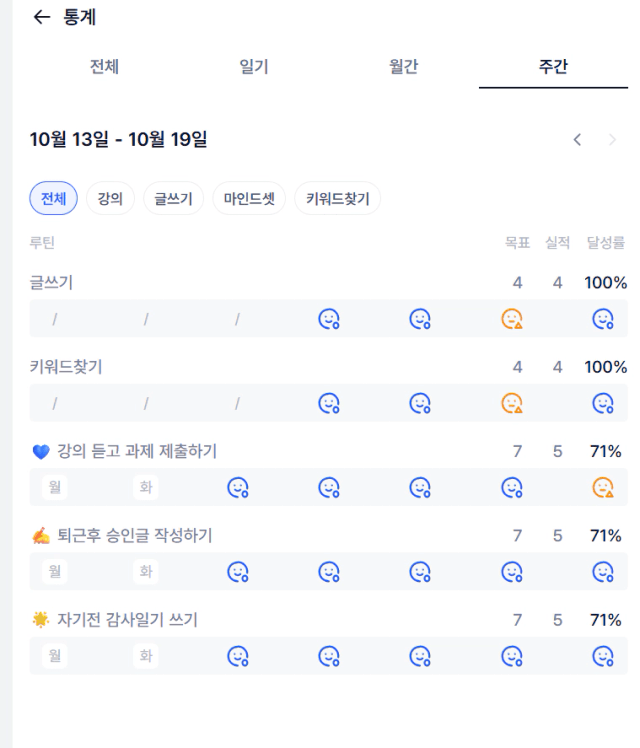This screenshot has height=748, width=640.
Task: Click last blue smiley in 퇴근후 승인글 작성하기 row
Action: pos(603,572)
